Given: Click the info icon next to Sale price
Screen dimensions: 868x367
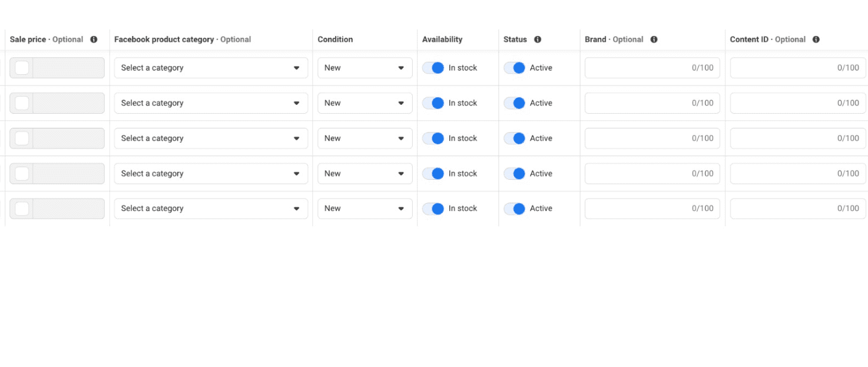Looking at the screenshot, I should tap(94, 39).
